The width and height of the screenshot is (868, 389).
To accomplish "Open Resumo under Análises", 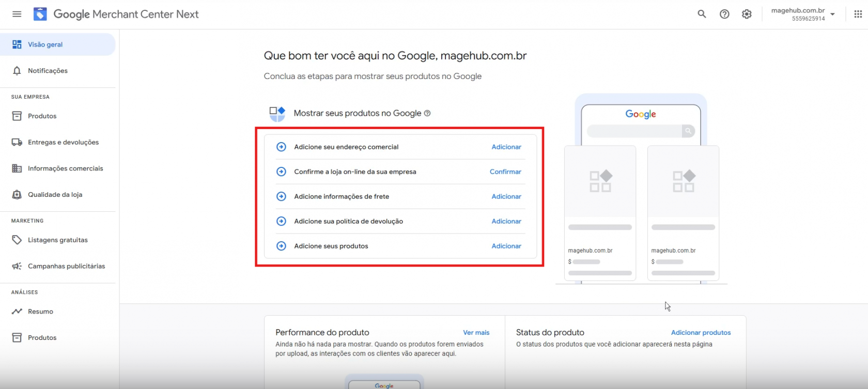I will pos(58,312).
